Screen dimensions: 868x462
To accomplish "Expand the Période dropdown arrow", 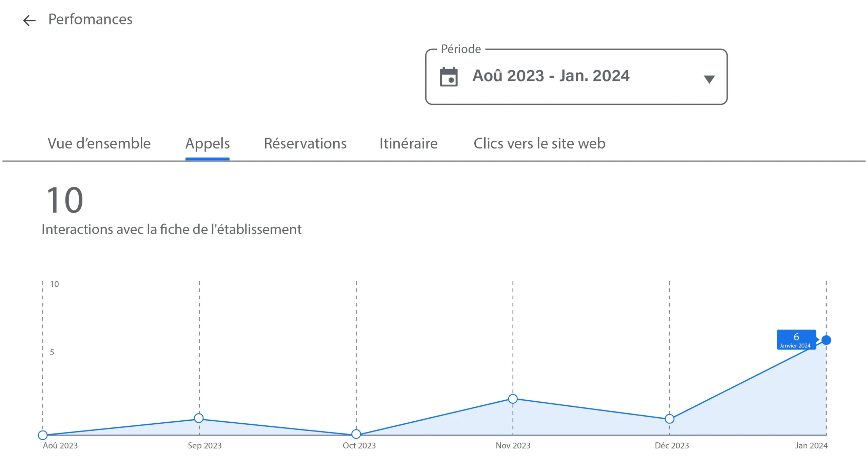I will (709, 79).
